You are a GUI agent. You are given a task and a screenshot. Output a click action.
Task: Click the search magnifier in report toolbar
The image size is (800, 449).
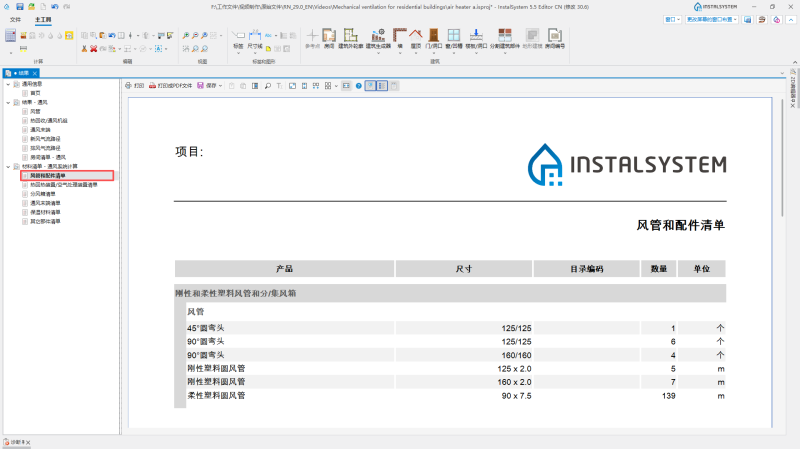[x=267, y=86]
